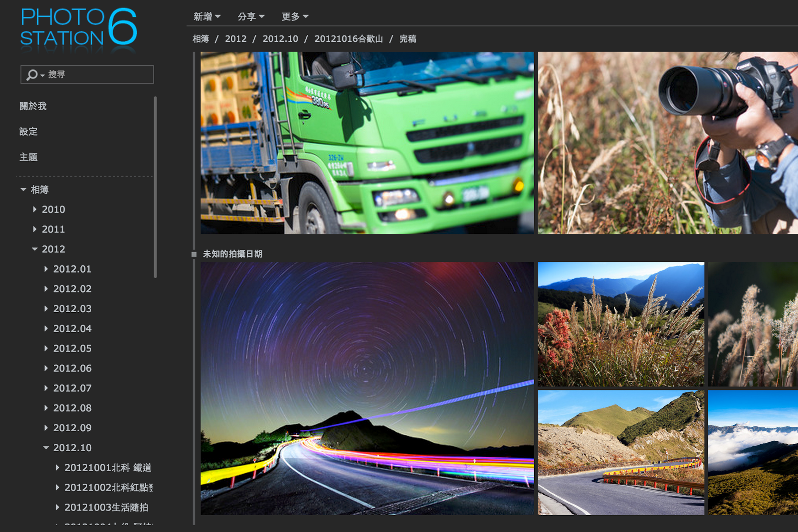Click the search magnifier icon
Viewport: 798px width, 532px height.
coord(32,75)
